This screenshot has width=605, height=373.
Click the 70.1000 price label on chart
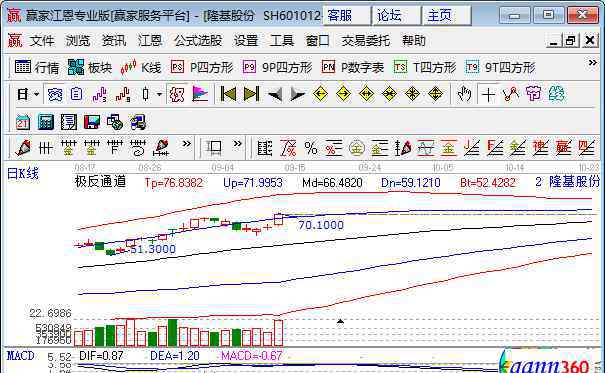point(321,225)
